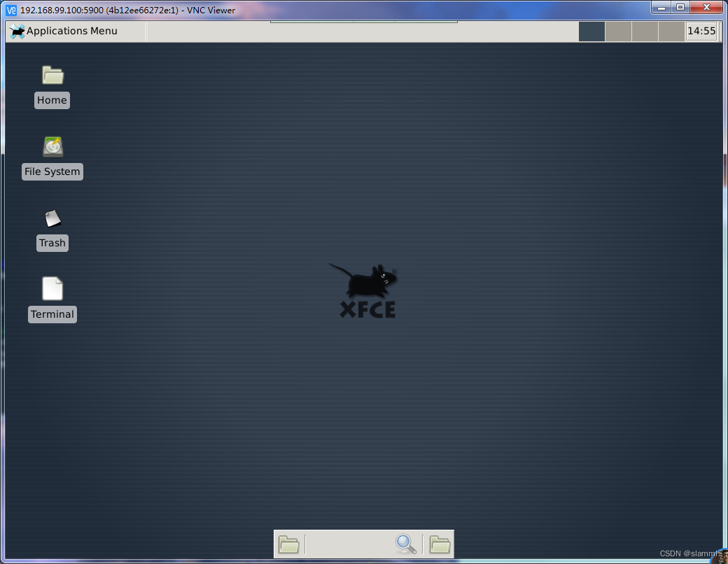This screenshot has width=728, height=564.
Task: Select the active dark first workspace
Action: click(x=591, y=31)
